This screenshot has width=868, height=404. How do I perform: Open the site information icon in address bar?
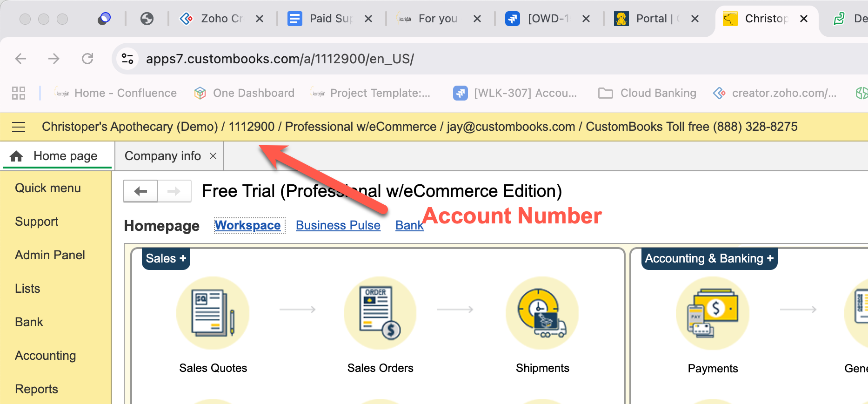point(127,59)
